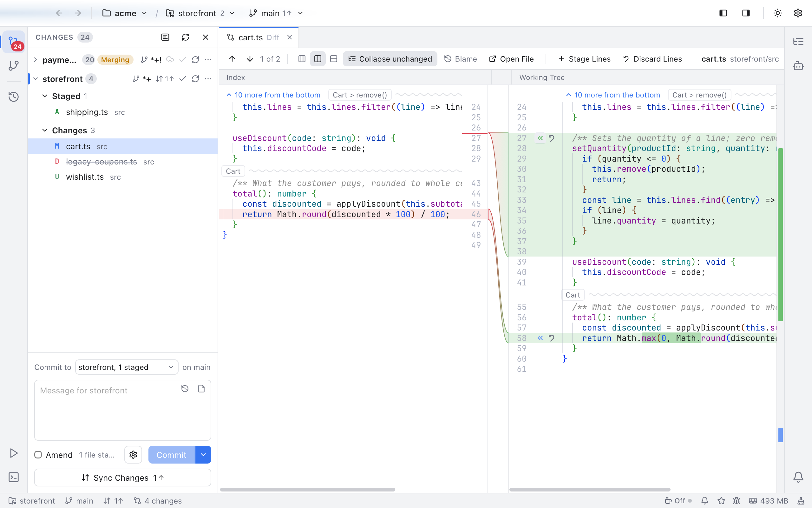Expand the payments repository row

(x=36, y=60)
